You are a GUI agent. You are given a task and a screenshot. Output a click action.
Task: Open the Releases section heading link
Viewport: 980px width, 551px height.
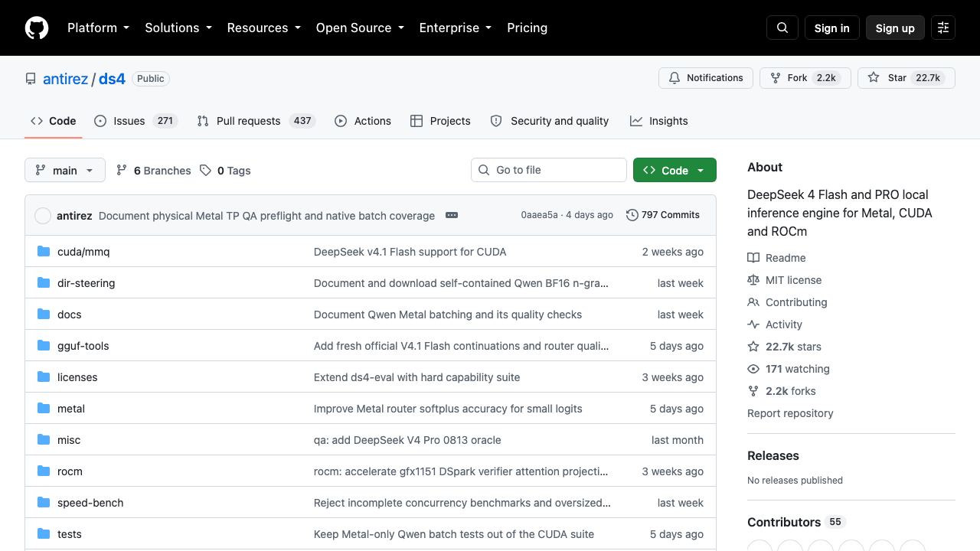[773, 455]
